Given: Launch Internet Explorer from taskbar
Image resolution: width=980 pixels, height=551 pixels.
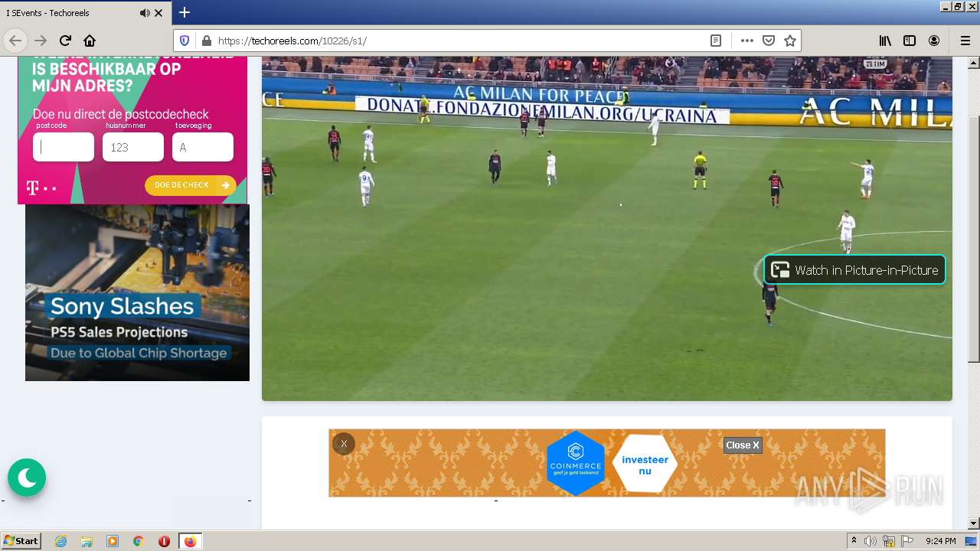Looking at the screenshot, I should tap(60, 541).
